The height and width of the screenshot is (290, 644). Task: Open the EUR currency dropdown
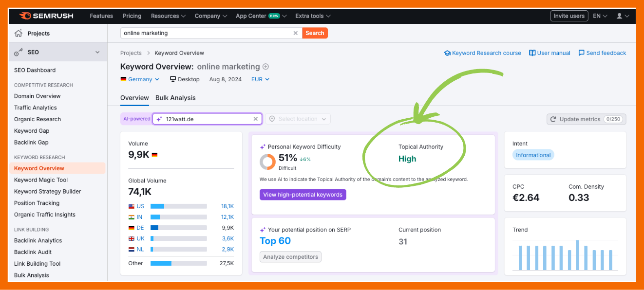[260, 79]
